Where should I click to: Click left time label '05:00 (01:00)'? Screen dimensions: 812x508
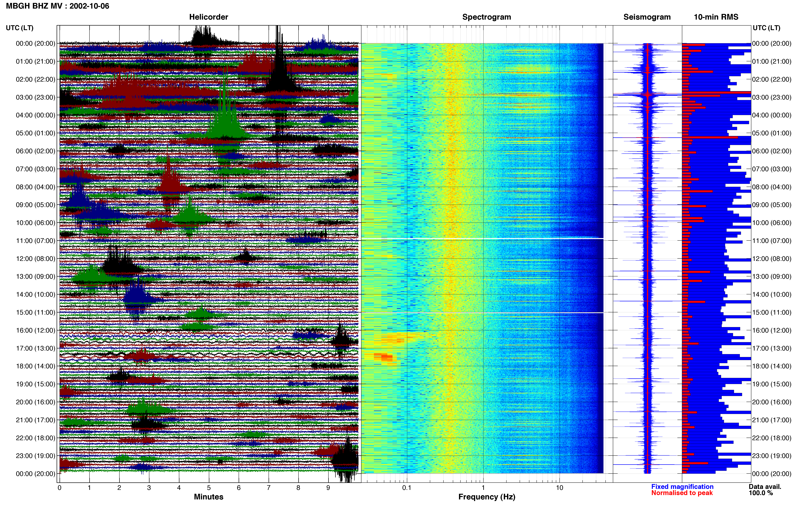coord(36,133)
